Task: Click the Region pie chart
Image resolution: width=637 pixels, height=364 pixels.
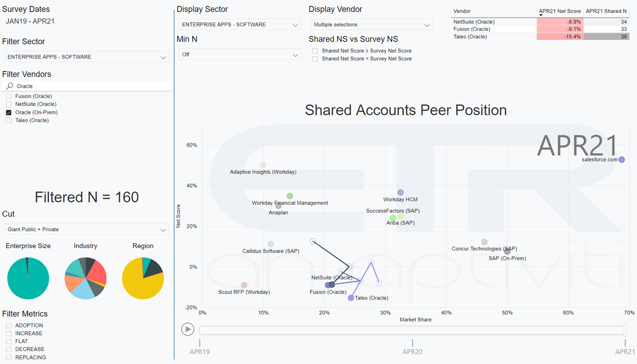Action: pyautogui.click(x=143, y=278)
